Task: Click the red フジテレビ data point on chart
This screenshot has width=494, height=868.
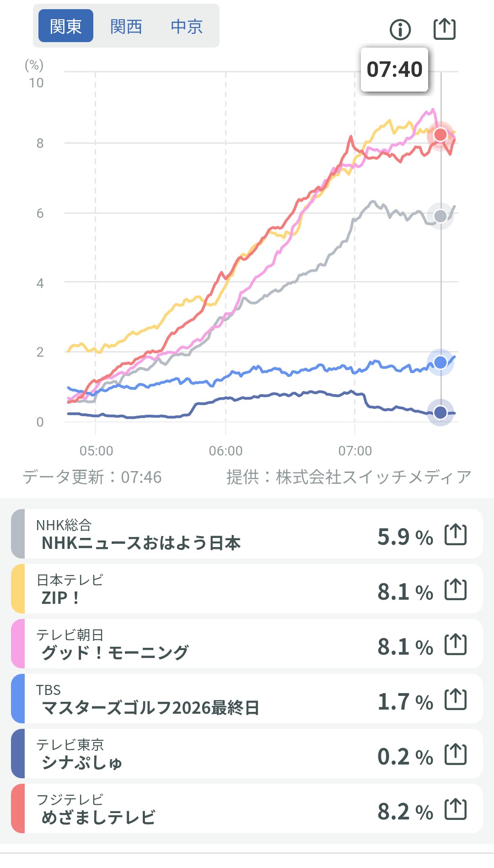Action: pyautogui.click(x=440, y=135)
